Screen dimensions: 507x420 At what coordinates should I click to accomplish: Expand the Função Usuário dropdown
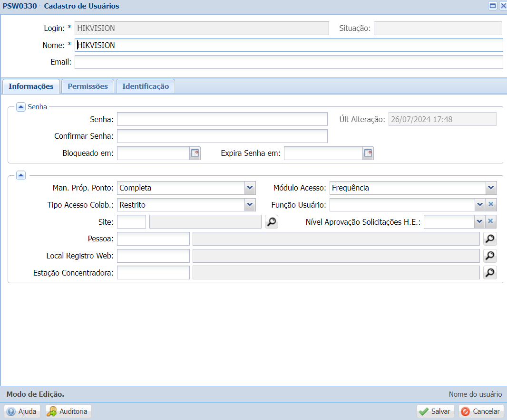tap(480, 204)
